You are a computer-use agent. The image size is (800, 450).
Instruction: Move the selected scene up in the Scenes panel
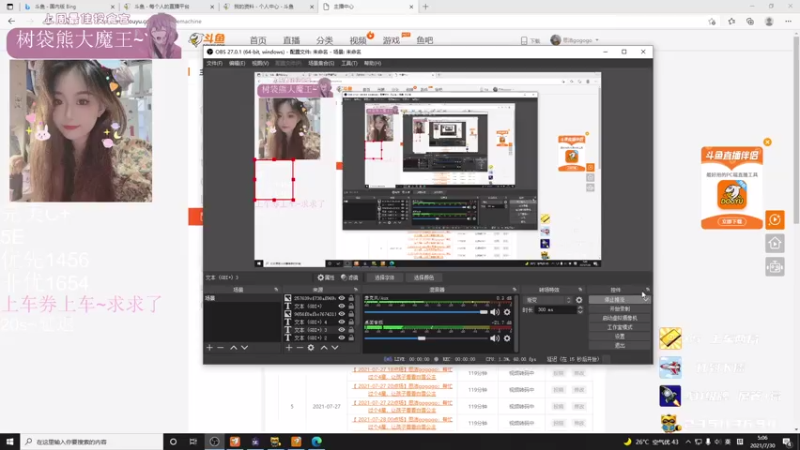point(233,347)
